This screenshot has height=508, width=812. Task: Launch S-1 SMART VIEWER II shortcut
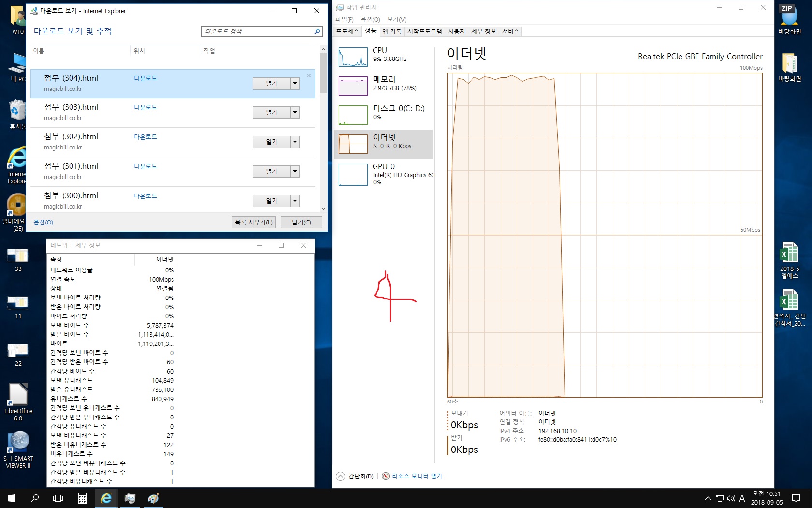(18, 450)
